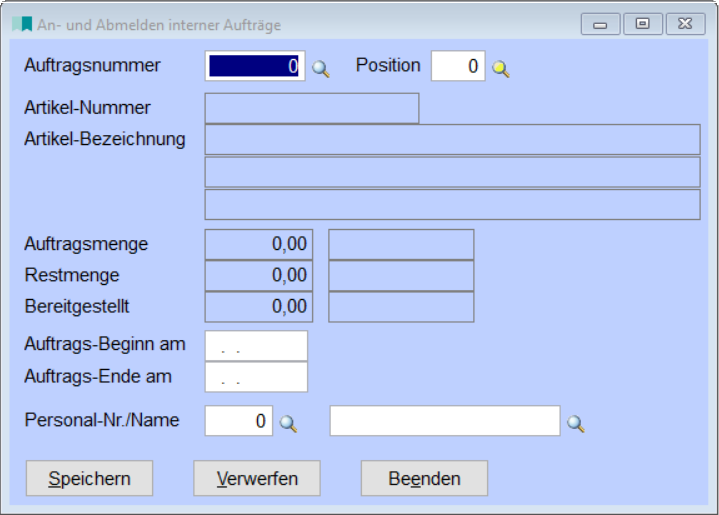The image size is (719, 515).
Task: Select the Position number field
Action: coord(457,67)
